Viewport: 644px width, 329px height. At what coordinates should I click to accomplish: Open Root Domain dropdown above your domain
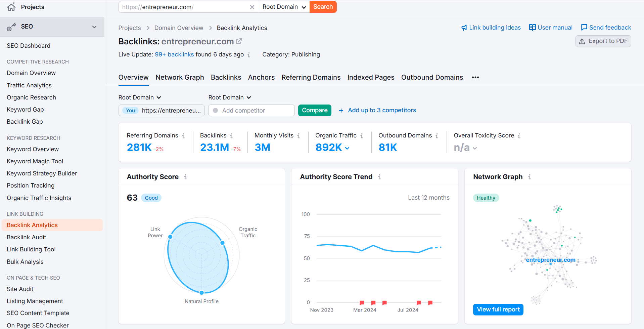coord(140,97)
